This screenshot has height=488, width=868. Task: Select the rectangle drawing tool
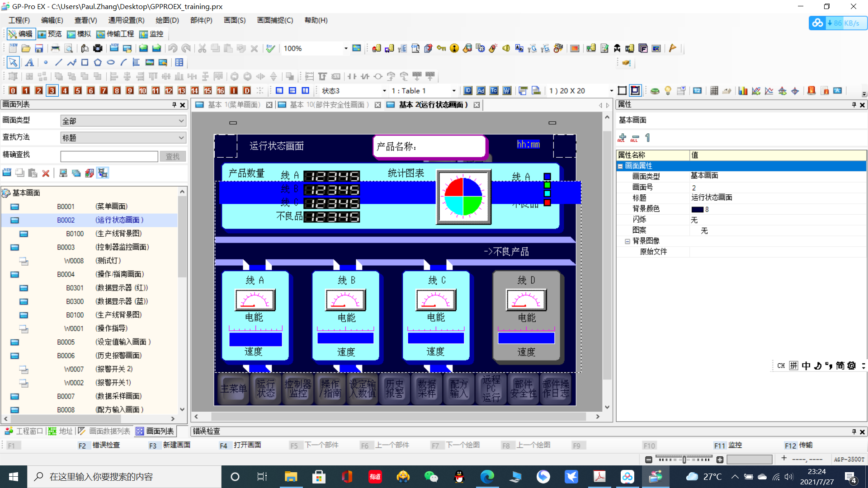click(85, 62)
